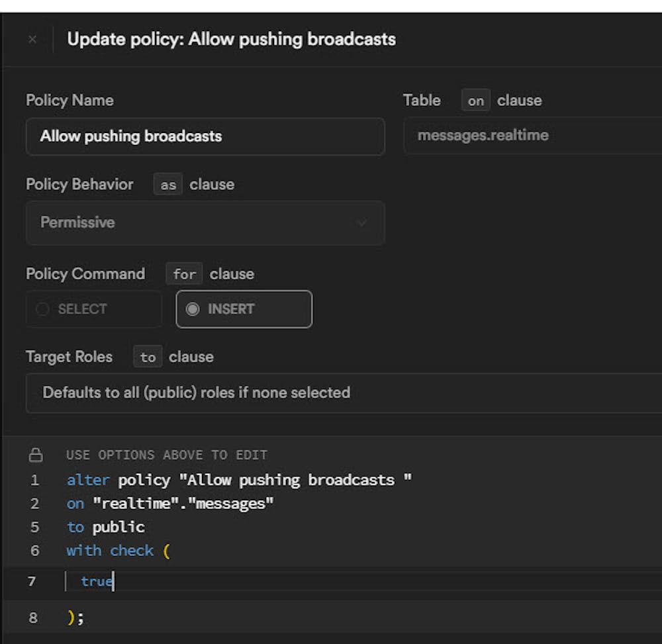Click the Update policy panel title

click(x=231, y=40)
